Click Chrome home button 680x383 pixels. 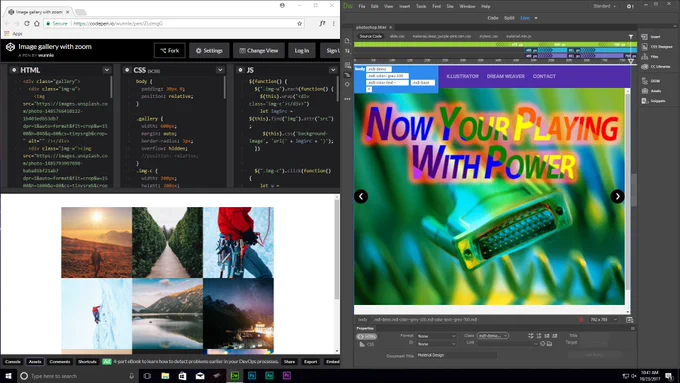pos(37,23)
